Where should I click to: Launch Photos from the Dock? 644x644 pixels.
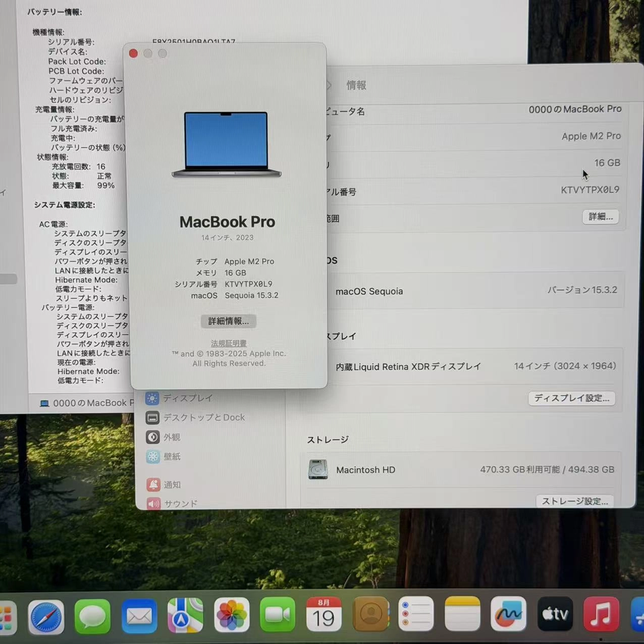tap(232, 615)
